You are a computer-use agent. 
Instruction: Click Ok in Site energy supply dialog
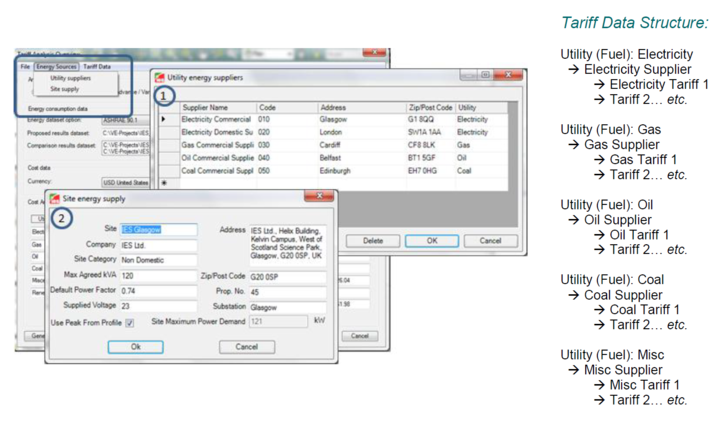pyautogui.click(x=136, y=347)
